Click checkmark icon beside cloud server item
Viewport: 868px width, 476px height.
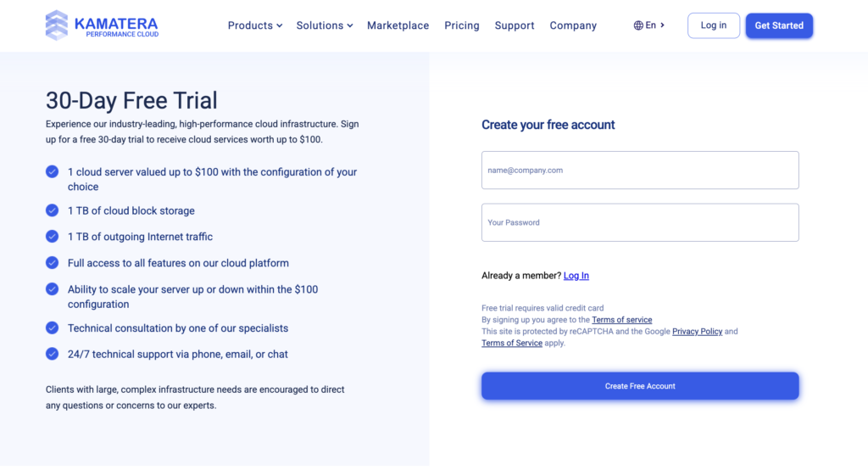tap(52, 171)
